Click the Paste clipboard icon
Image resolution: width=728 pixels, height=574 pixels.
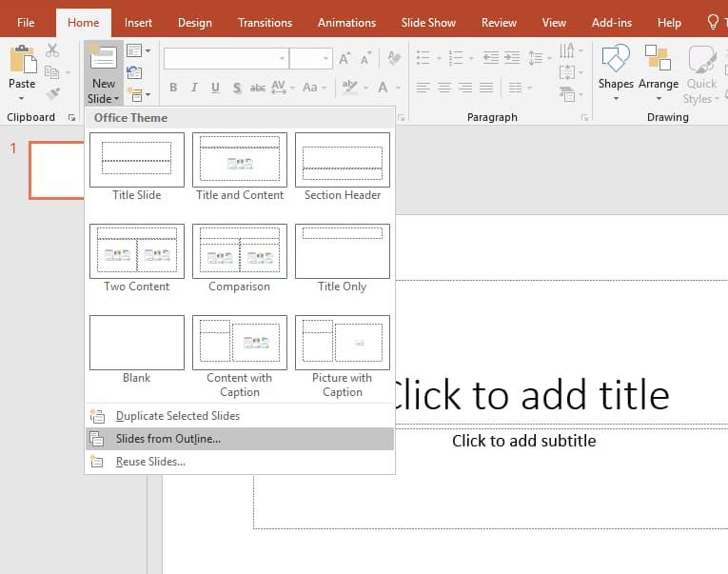tap(22, 59)
